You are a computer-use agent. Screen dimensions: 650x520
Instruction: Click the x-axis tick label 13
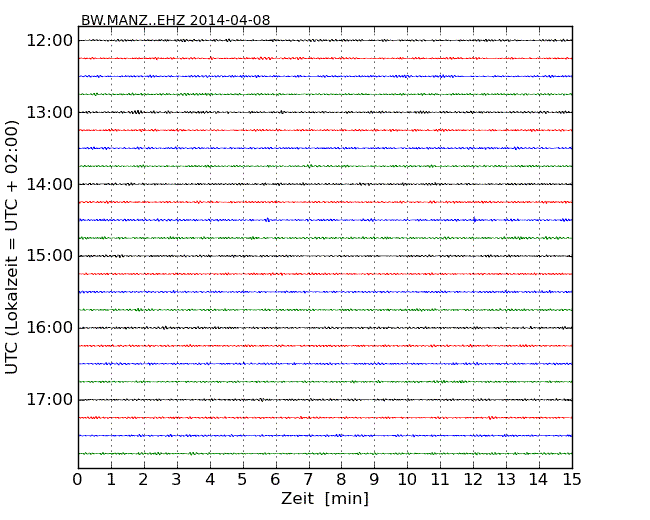[506, 480]
